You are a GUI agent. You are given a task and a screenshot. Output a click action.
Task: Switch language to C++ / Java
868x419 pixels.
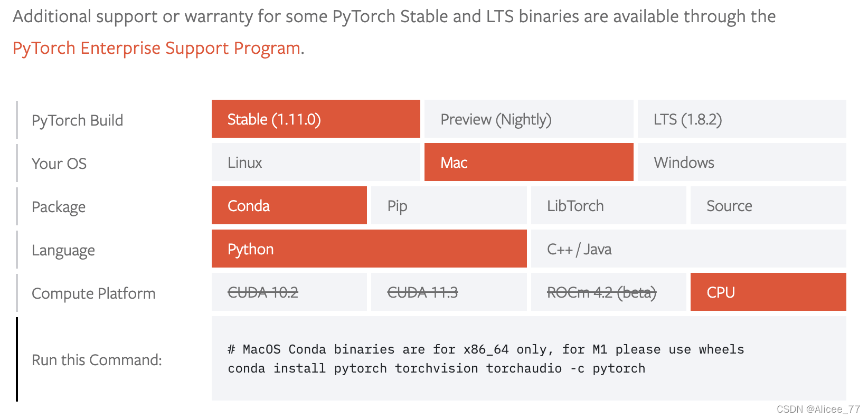coord(687,249)
